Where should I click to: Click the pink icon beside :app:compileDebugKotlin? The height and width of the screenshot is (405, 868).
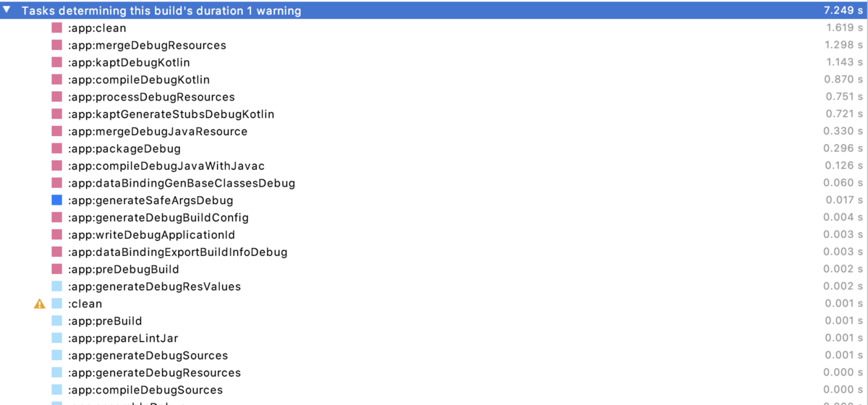[57, 80]
